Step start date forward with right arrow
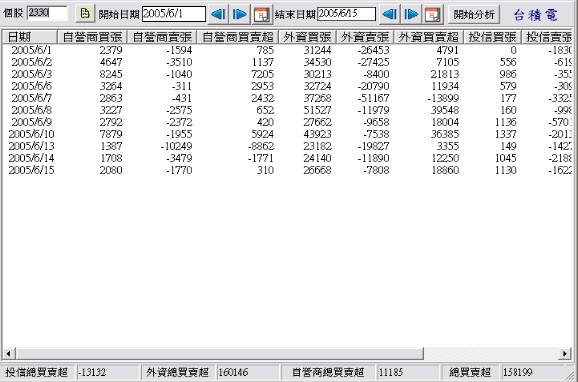The image size is (578, 382). 240,14
